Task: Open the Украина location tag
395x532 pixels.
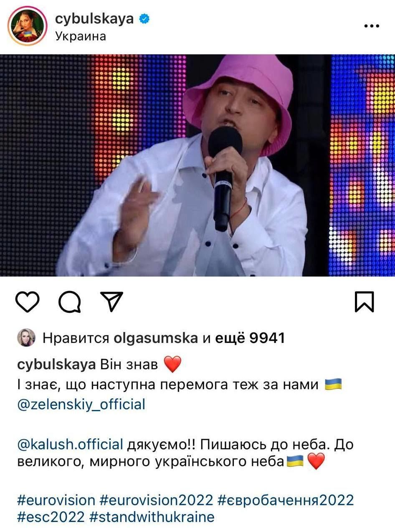Action: pyautogui.click(x=81, y=36)
